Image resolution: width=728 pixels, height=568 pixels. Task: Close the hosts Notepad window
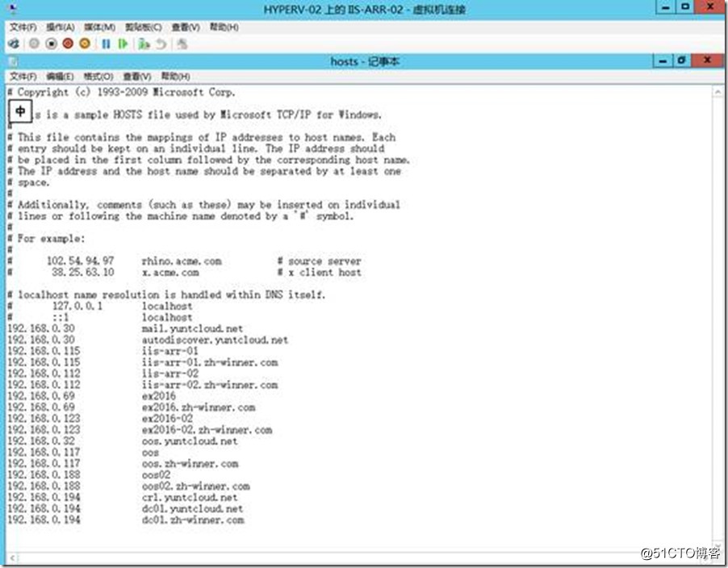pos(707,61)
